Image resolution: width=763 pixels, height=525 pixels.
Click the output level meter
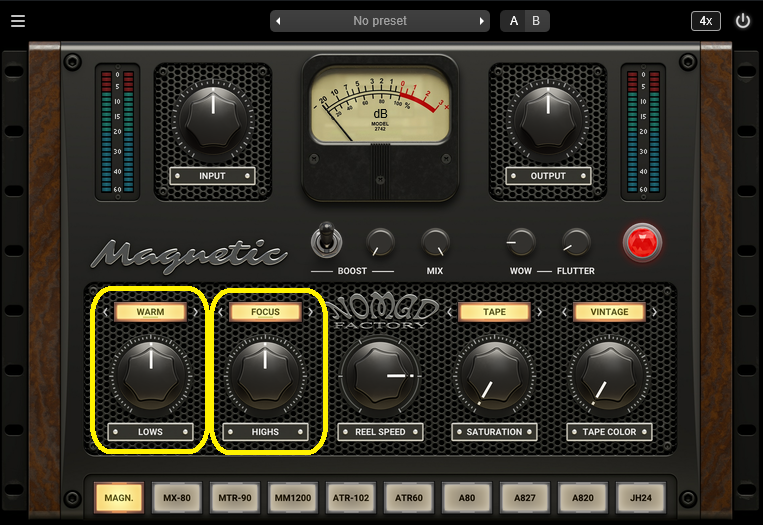pyautogui.click(x=643, y=132)
